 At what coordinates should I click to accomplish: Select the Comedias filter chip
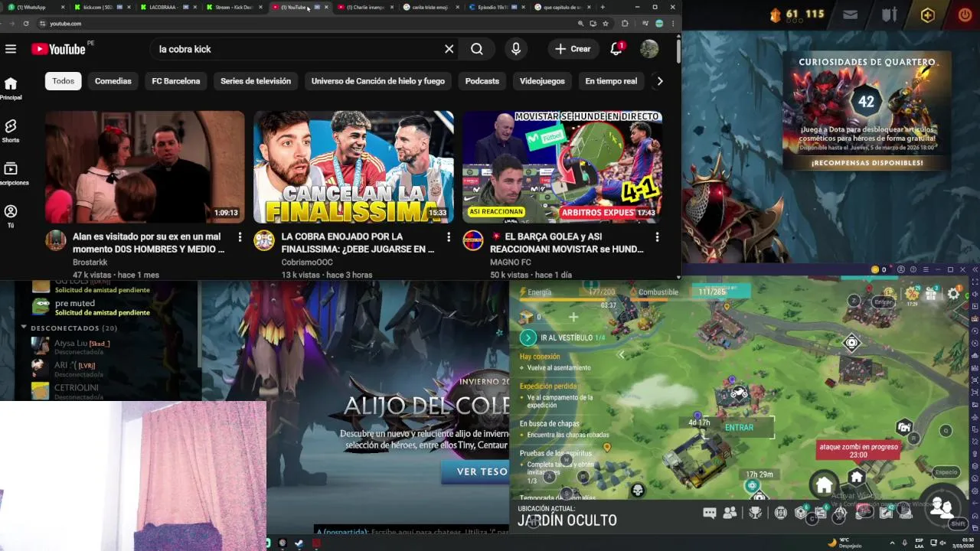tap(113, 81)
